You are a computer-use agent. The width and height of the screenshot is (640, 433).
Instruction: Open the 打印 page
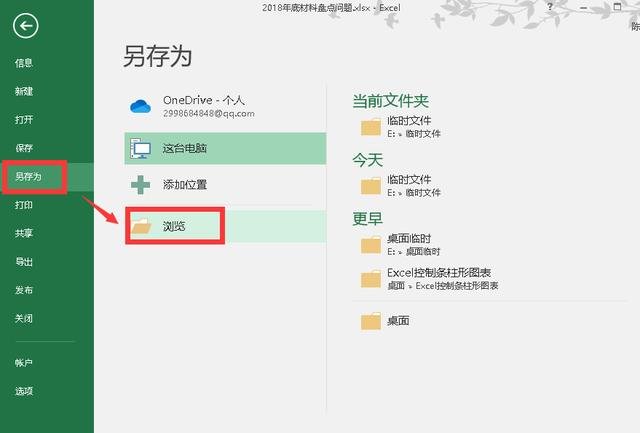24,205
